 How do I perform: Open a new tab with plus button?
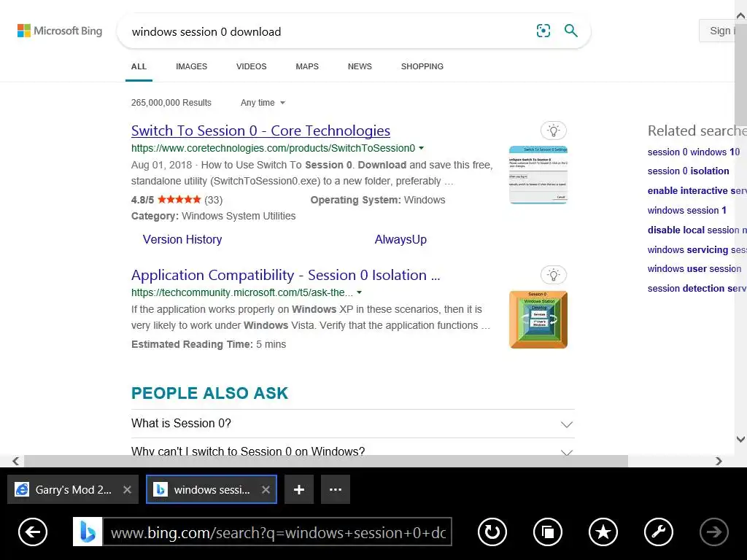[x=299, y=489]
